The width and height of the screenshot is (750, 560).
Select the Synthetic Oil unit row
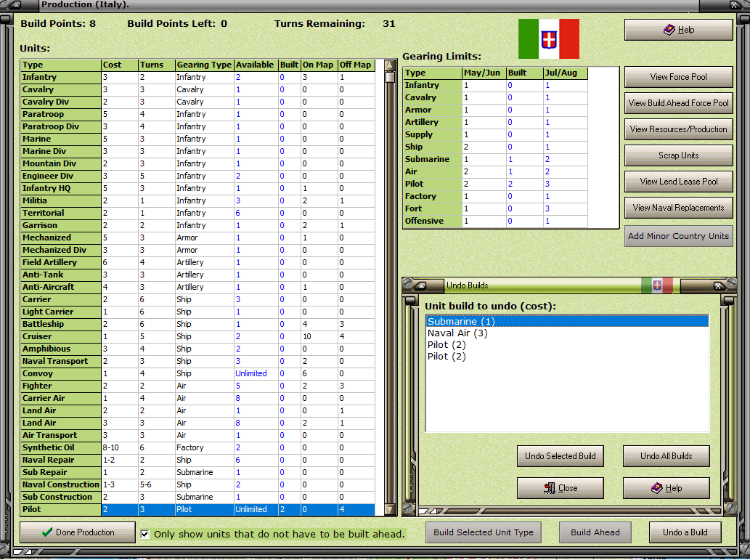point(197,447)
